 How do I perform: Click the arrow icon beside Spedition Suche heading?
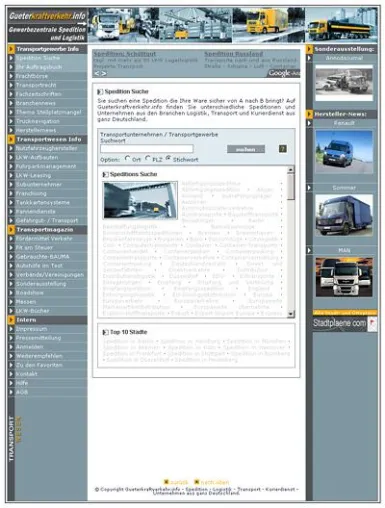pyautogui.click(x=100, y=92)
